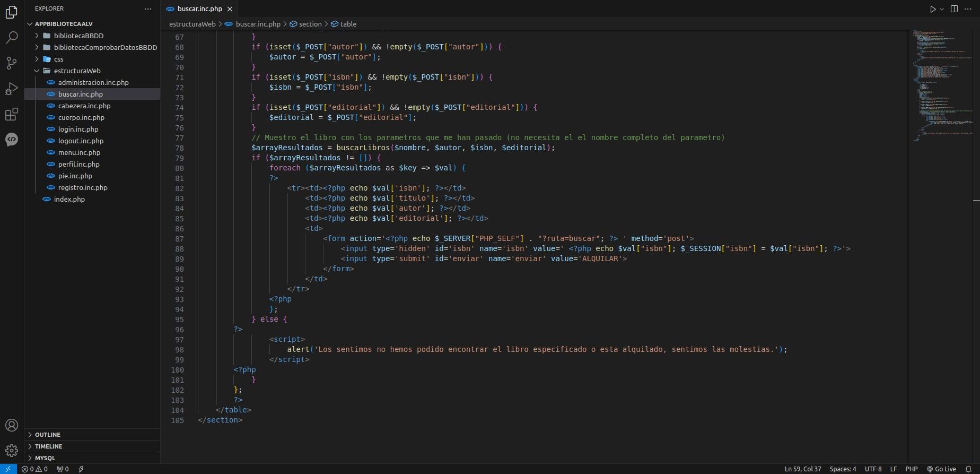This screenshot has width=980, height=474.
Task: Click line number 95 in the gutter
Action: (179, 320)
